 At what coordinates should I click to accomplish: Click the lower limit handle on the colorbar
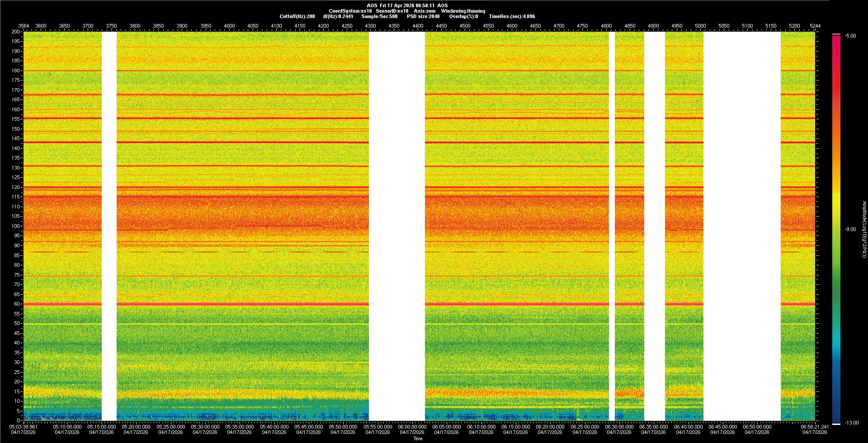(836, 424)
